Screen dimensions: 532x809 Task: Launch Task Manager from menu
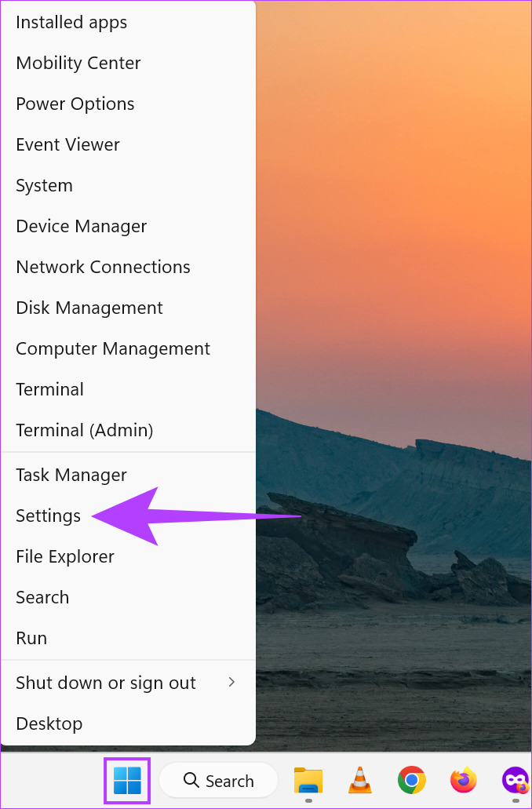(x=128, y=475)
